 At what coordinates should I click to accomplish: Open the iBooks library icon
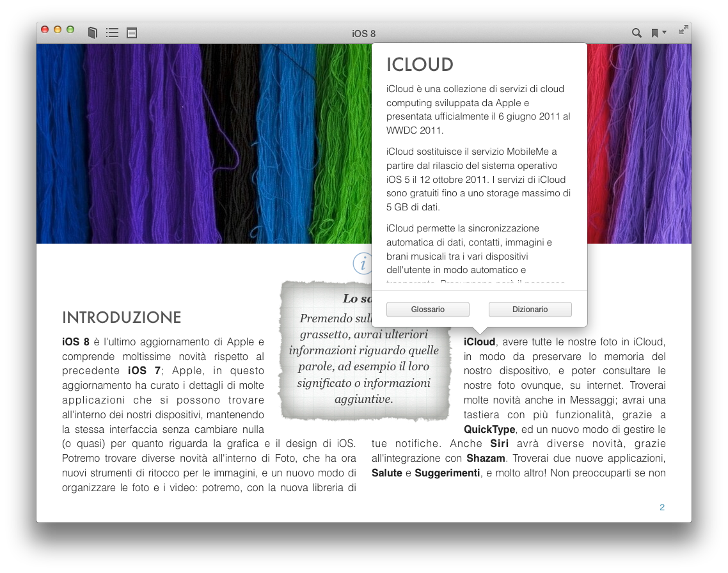93,33
